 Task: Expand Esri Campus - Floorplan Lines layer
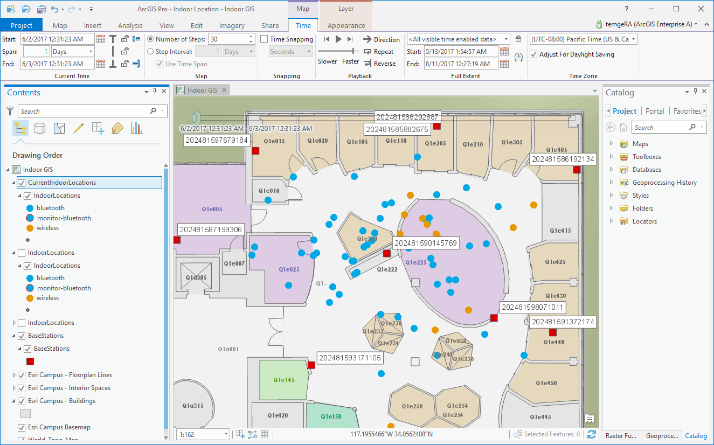pyautogui.click(x=14, y=375)
